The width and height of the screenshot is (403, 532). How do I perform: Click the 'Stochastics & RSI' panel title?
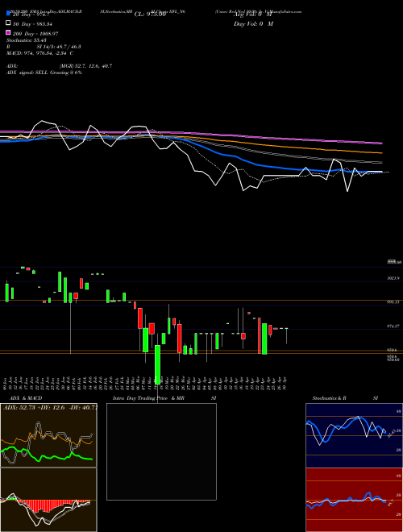345,398
